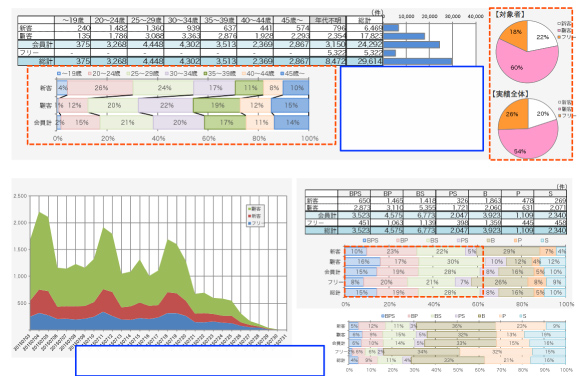Image resolution: width=580 pixels, height=376 pixels.
Task: Select the 45歳~ legend entry in age chart
Action: click(292, 74)
